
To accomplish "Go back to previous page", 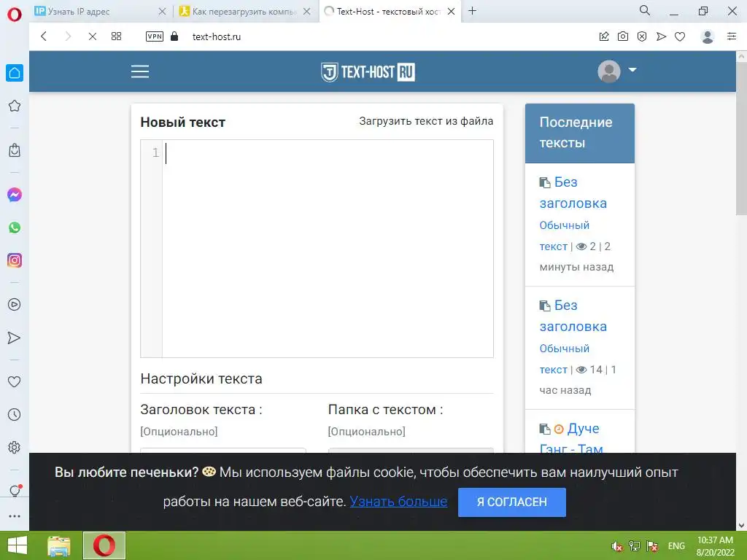I will 44,36.
